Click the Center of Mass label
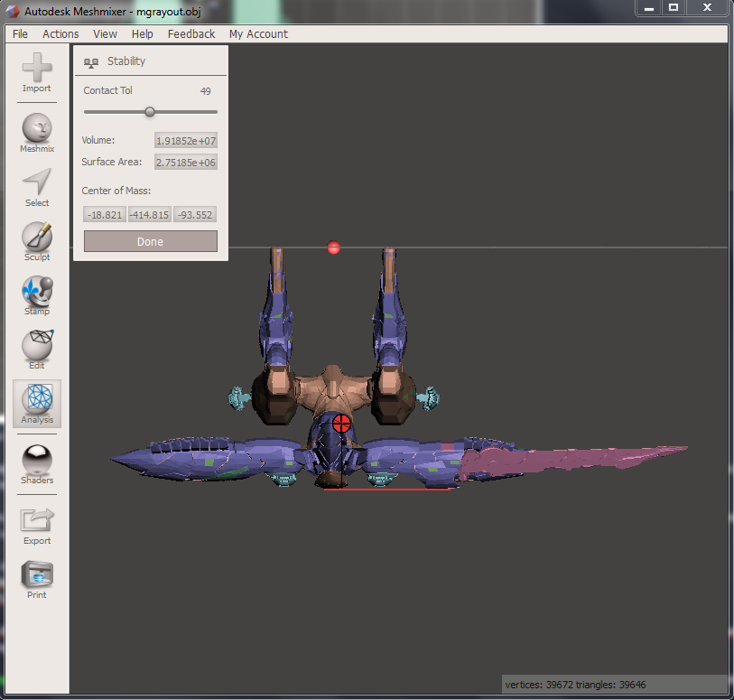 point(116,191)
